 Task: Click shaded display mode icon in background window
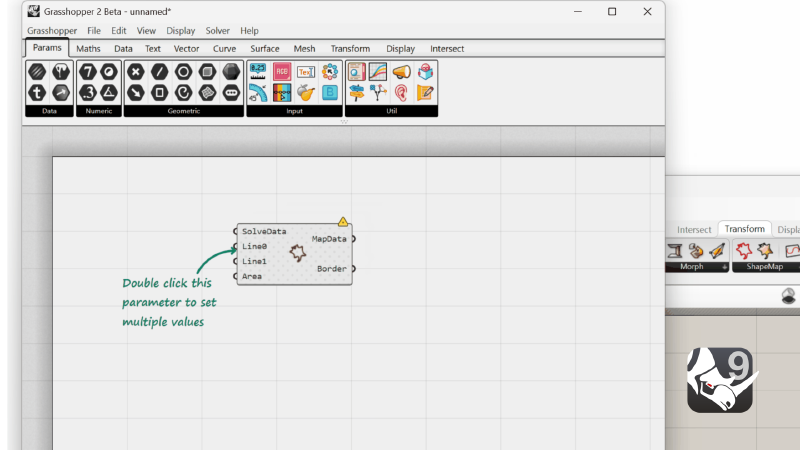coord(788,296)
